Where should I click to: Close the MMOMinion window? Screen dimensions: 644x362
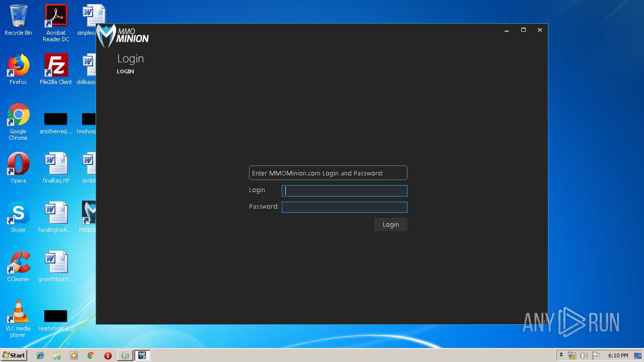click(x=540, y=30)
